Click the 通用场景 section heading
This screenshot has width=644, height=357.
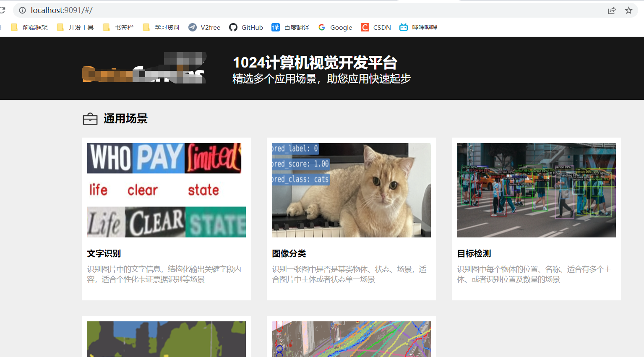pos(125,119)
